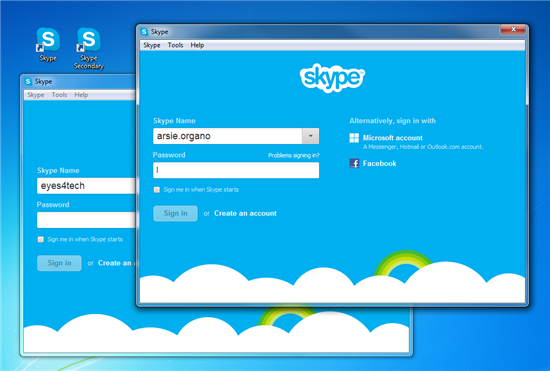This screenshot has height=371, width=550.
Task: Enable 'Sign me in when Skype starts' in back window
Action: click(x=41, y=239)
